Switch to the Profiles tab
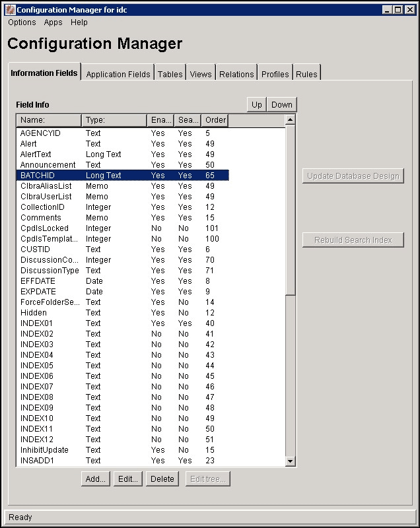This screenshot has width=420, height=528. 275,74
